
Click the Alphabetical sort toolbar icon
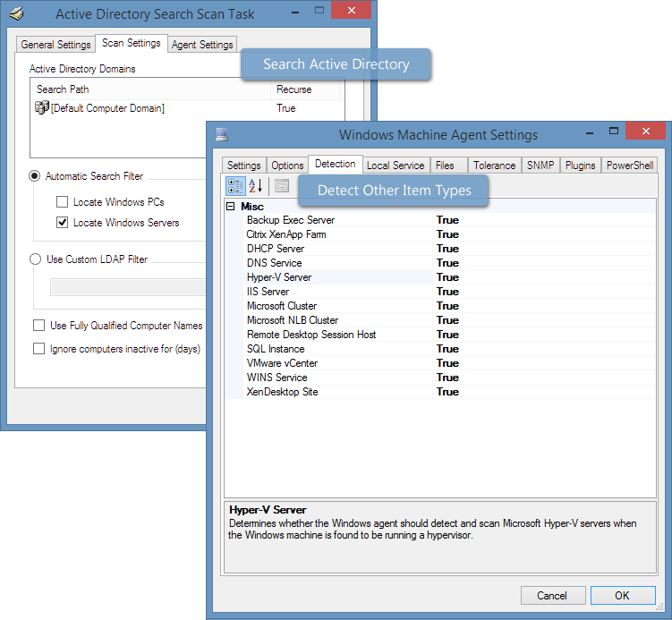[256, 186]
